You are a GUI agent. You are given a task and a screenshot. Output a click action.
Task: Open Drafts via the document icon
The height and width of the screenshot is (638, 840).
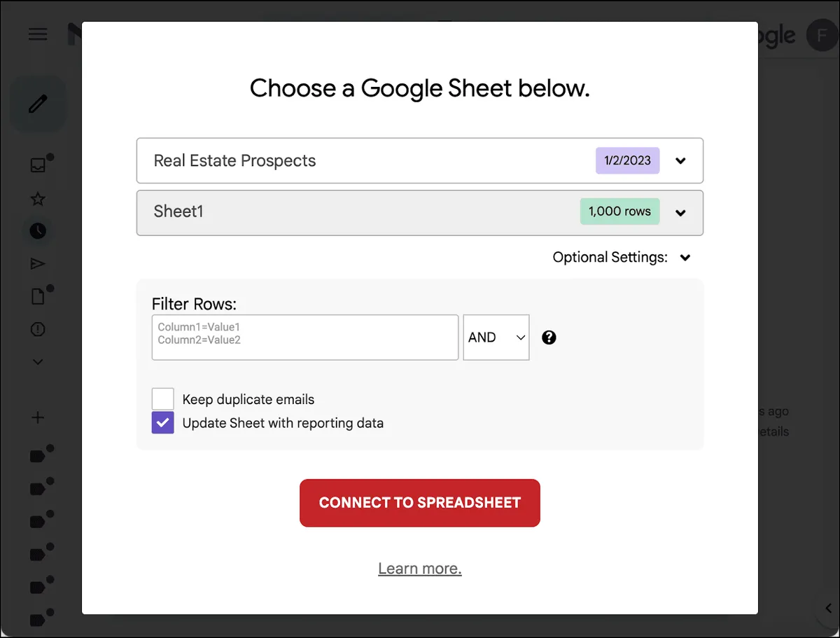pyautogui.click(x=38, y=296)
